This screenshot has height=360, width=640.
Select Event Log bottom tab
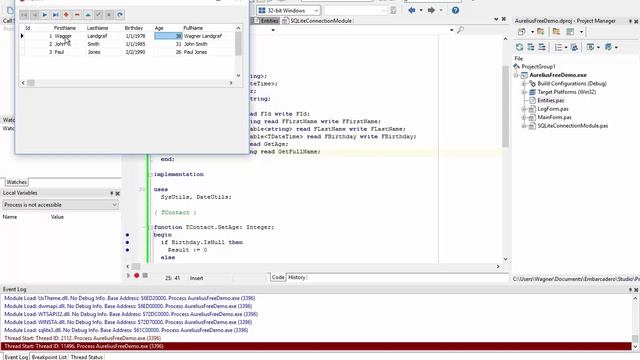coord(16,357)
